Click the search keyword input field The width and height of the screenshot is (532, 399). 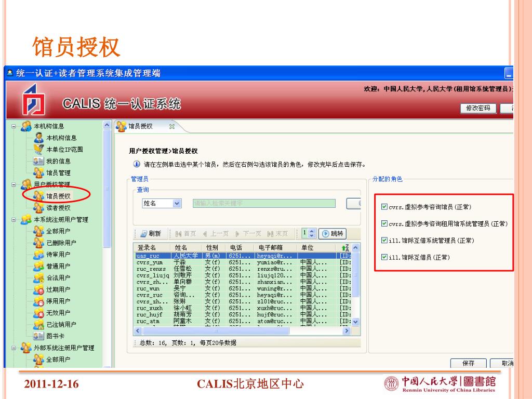(264, 203)
